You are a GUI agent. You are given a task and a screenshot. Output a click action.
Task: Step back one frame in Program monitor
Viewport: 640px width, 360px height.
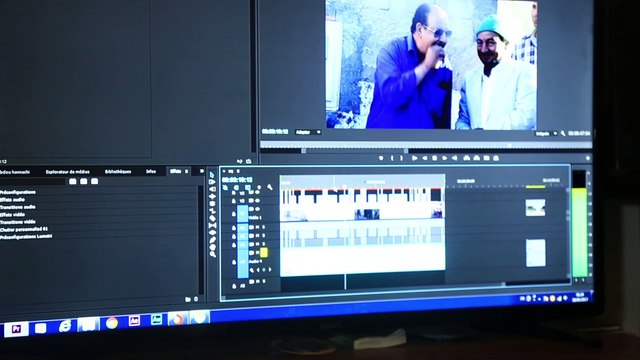[x=424, y=158]
